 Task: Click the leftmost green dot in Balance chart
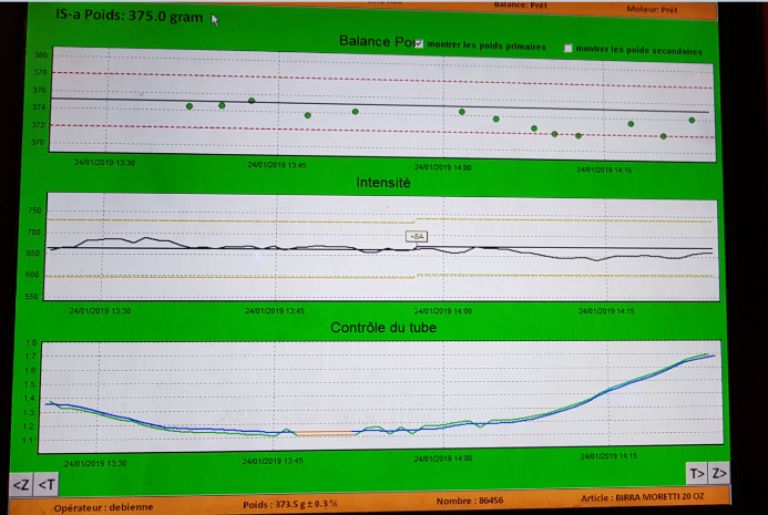[x=190, y=106]
